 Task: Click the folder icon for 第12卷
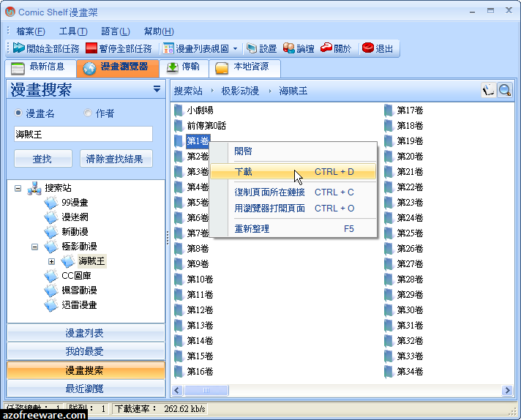[179, 310]
